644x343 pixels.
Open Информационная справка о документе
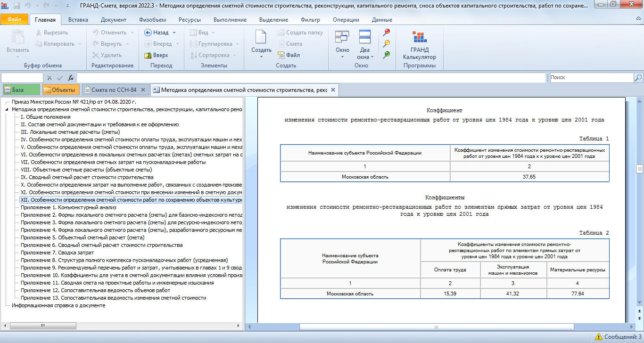58,305
